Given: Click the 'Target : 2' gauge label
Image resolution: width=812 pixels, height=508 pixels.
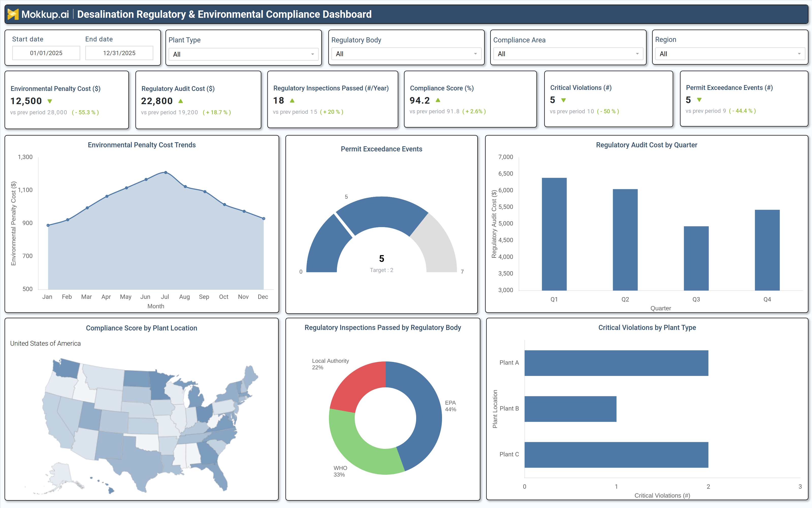Looking at the screenshot, I should [x=381, y=270].
